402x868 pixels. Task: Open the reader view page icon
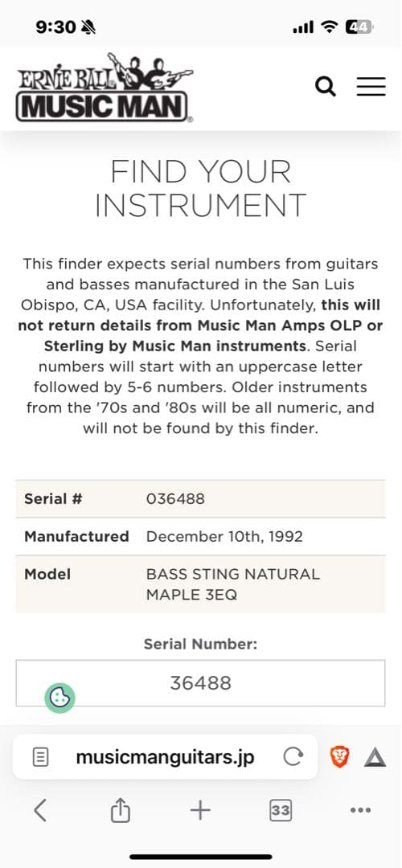[x=41, y=757]
